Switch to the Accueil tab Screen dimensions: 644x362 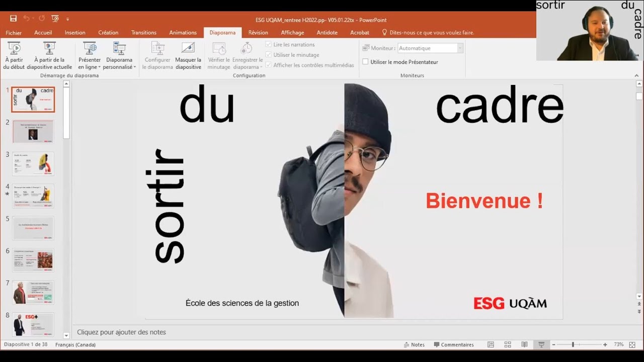click(43, 33)
